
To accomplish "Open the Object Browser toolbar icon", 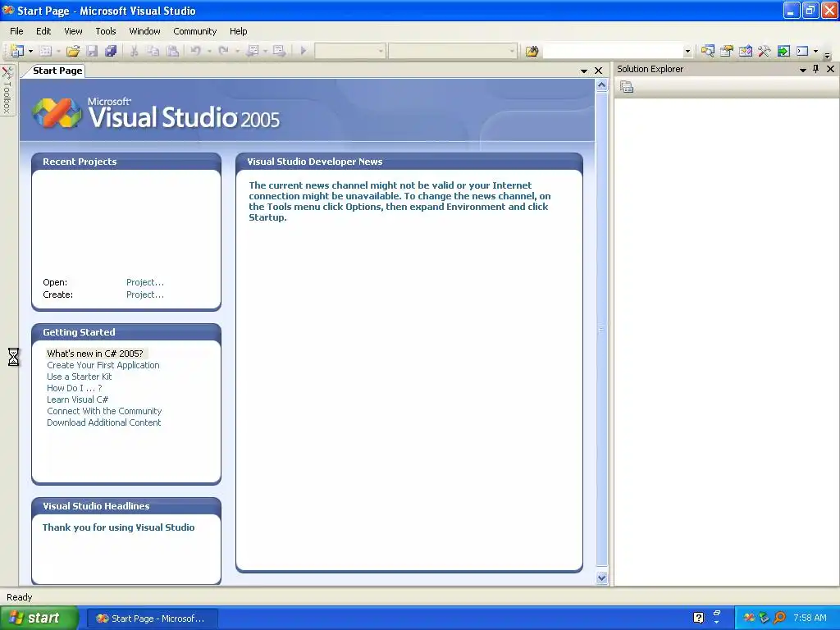I will click(745, 51).
